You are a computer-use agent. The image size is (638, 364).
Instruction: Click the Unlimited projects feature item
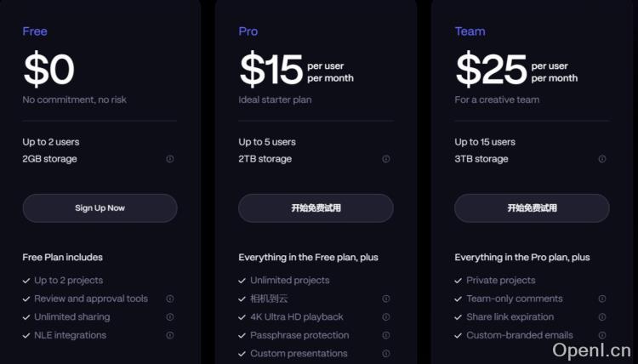289,281
